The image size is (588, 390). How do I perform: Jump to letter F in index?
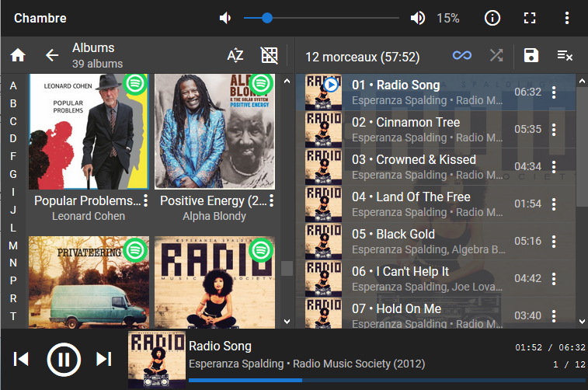(13, 156)
